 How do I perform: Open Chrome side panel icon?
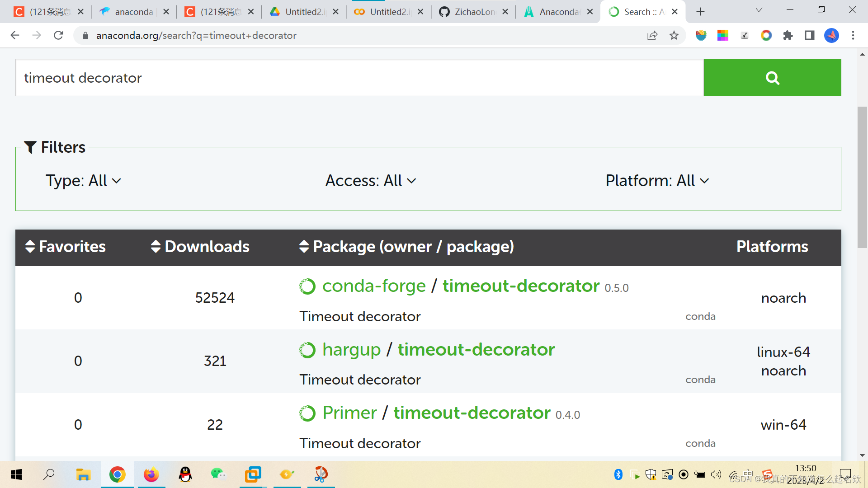[x=809, y=36]
